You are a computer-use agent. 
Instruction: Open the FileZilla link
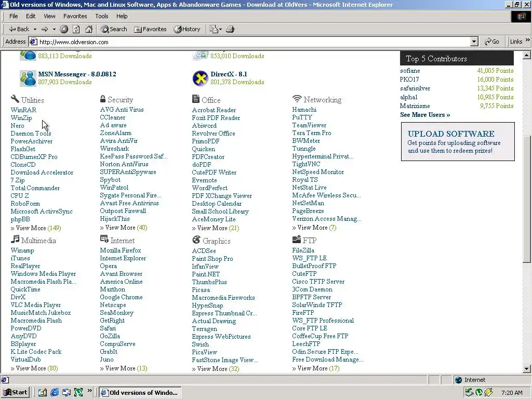tap(303, 250)
